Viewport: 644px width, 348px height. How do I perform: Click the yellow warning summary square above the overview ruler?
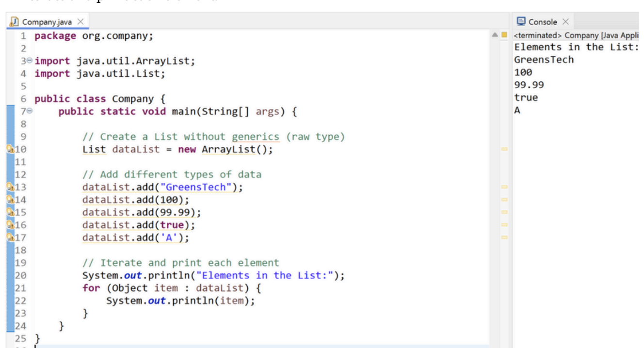click(x=504, y=35)
